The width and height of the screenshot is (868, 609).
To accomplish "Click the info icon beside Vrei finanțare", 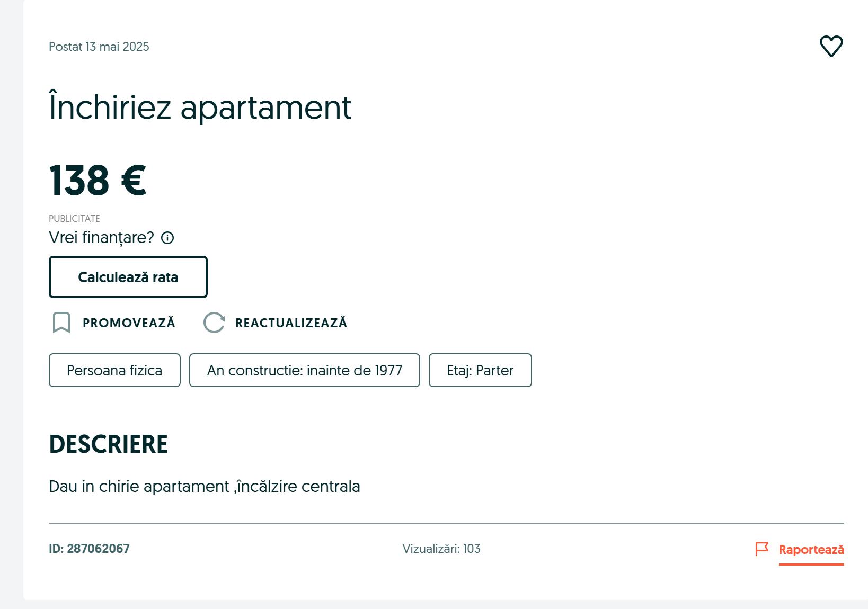I will 167,238.
